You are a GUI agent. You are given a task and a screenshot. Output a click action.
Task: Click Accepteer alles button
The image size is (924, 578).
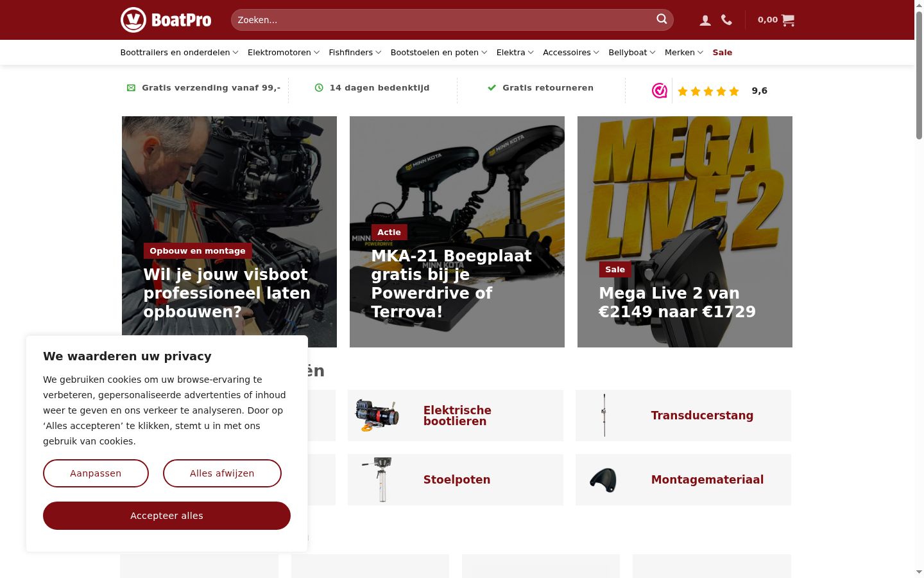[x=167, y=516]
